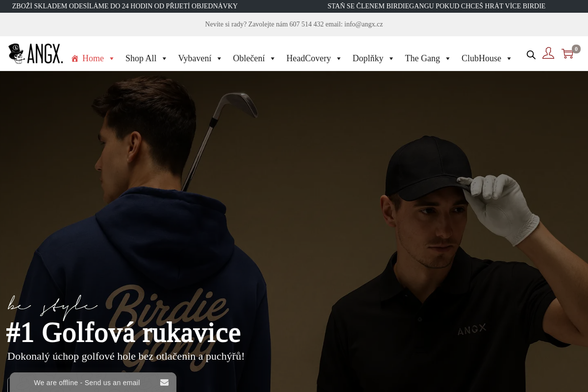Open the Doplňky menu item

pyautogui.click(x=367, y=58)
